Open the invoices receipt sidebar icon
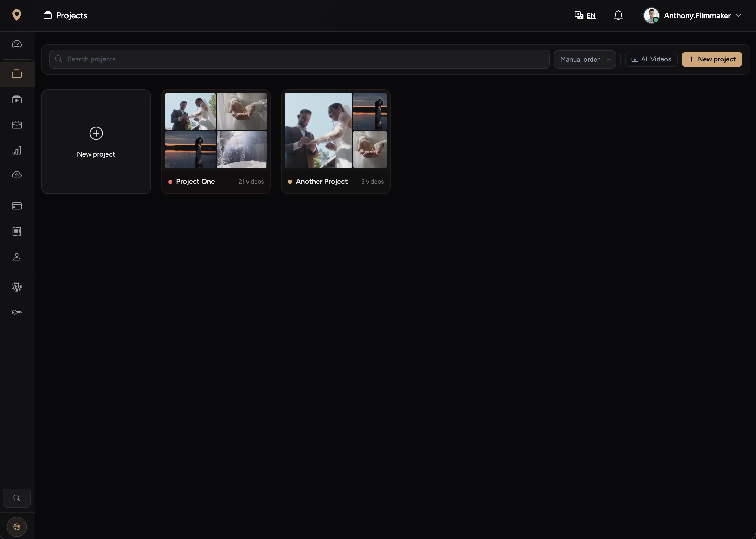 click(17, 231)
